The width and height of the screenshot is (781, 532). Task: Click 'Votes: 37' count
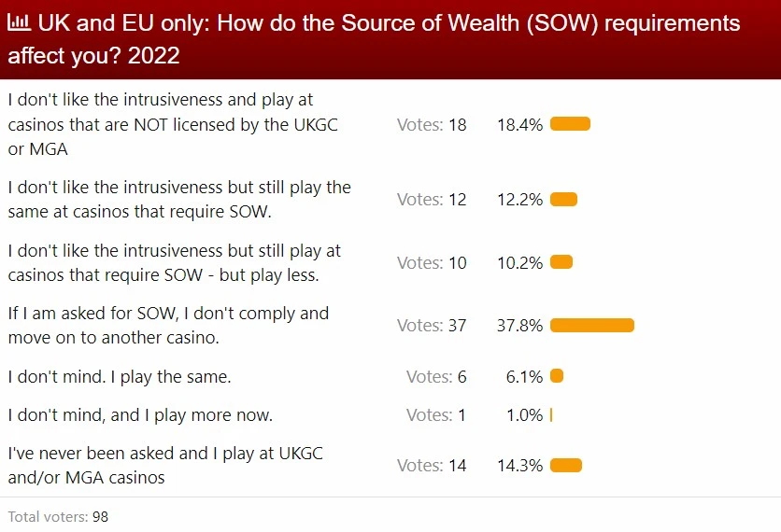[x=432, y=326]
